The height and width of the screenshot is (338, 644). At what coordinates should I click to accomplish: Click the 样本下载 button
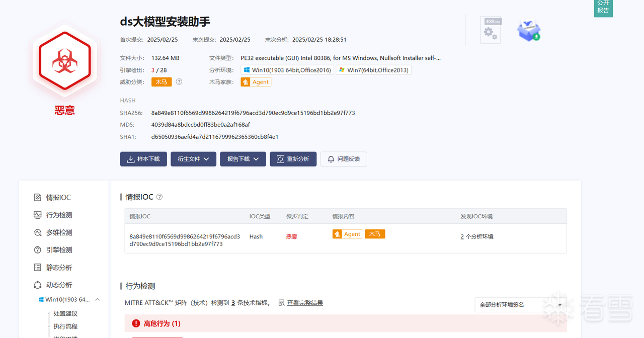(143, 159)
